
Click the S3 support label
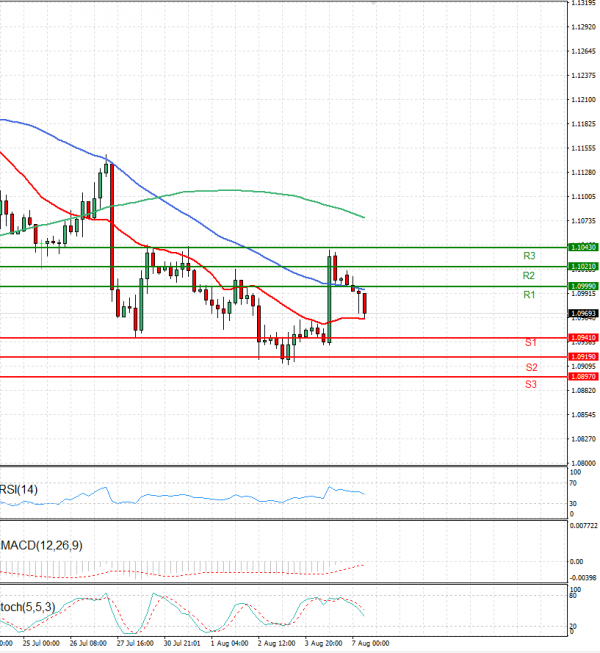[x=530, y=384]
